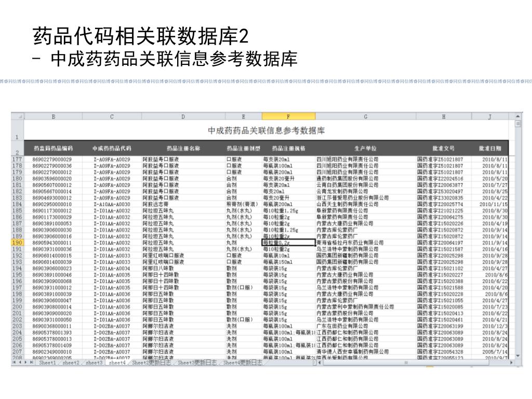Click cell 阿胶远志膏 in row 184
The width and height of the screenshot is (532, 399).
[x=183, y=204]
